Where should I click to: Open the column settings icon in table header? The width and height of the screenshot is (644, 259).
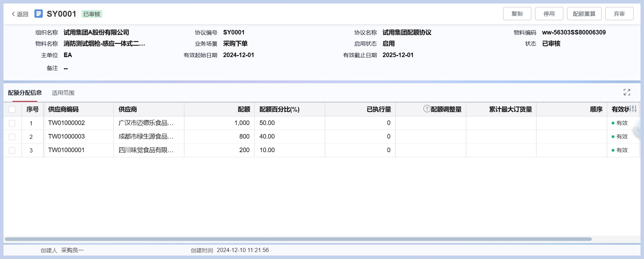coord(633,109)
